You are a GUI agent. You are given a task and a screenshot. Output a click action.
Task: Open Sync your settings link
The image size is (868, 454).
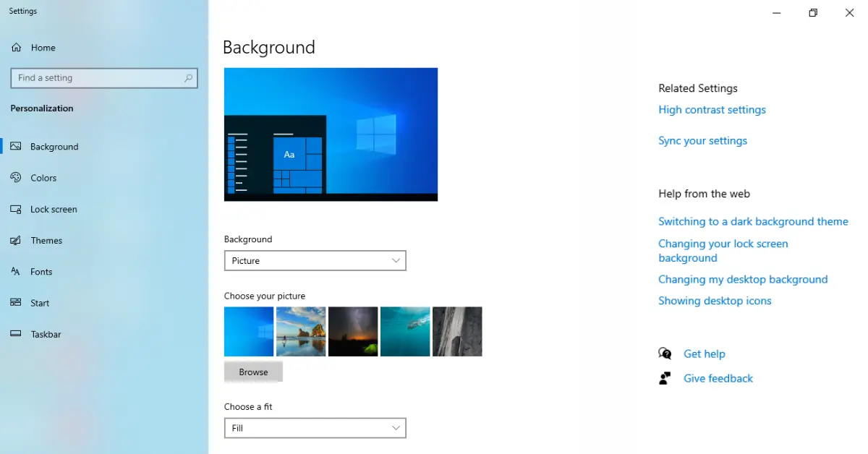point(702,141)
